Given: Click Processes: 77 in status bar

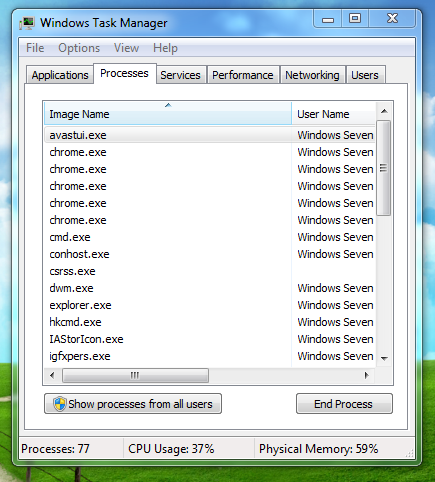Looking at the screenshot, I should pos(55,449).
